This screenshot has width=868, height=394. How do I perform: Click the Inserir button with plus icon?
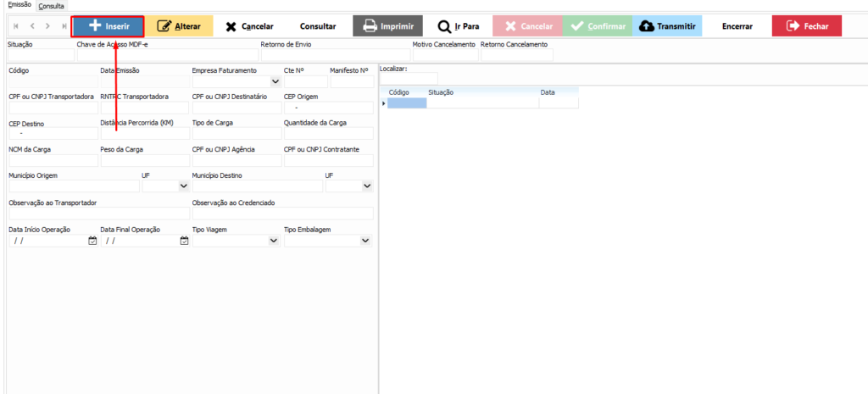pos(107,26)
